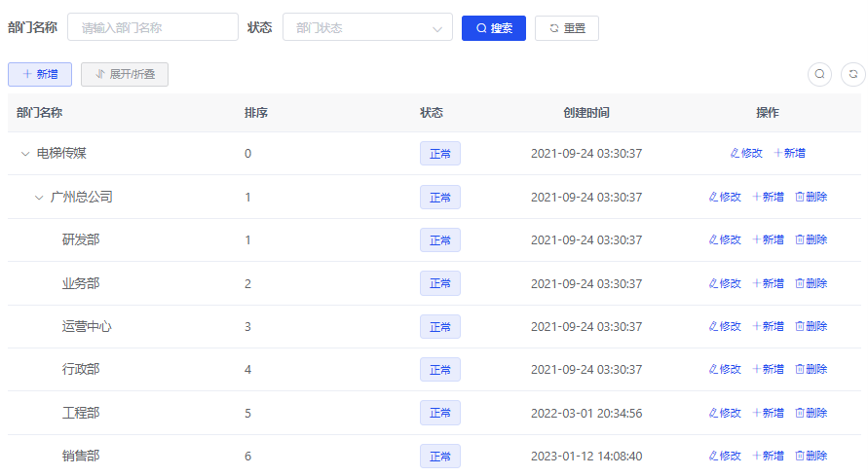Delete the 行政部 department row
868x476 pixels.
point(811,370)
